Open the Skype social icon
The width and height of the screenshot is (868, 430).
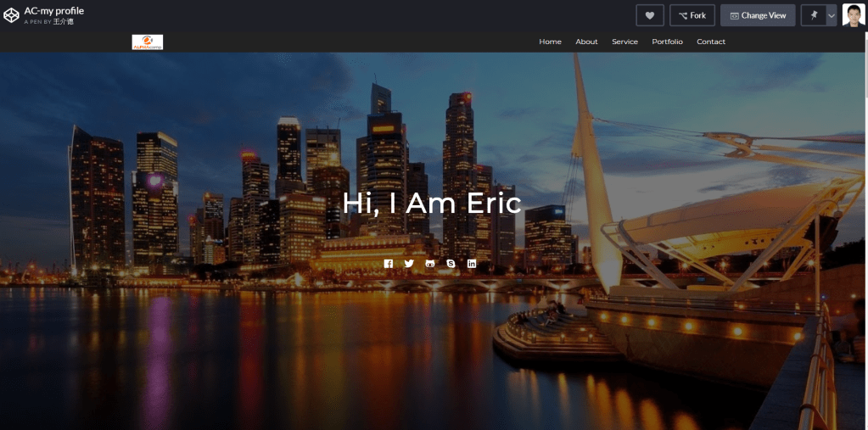[x=451, y=264]
